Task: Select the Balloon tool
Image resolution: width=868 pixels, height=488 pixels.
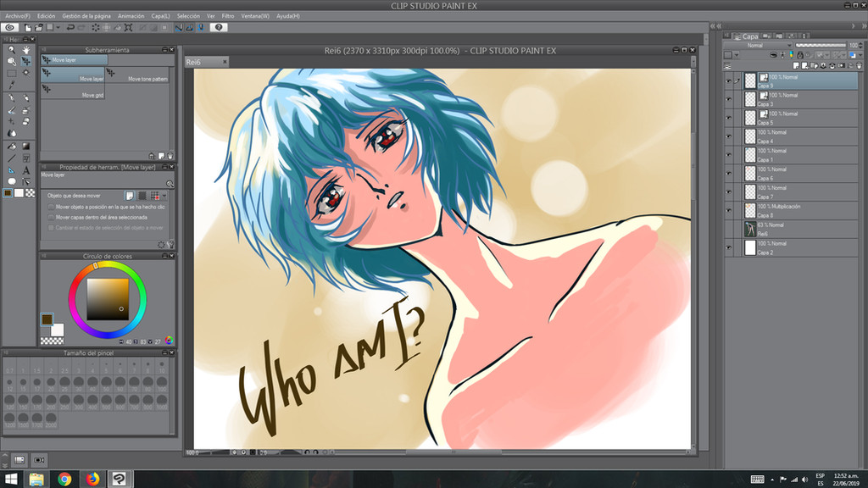Action: [x=12, y=181]
